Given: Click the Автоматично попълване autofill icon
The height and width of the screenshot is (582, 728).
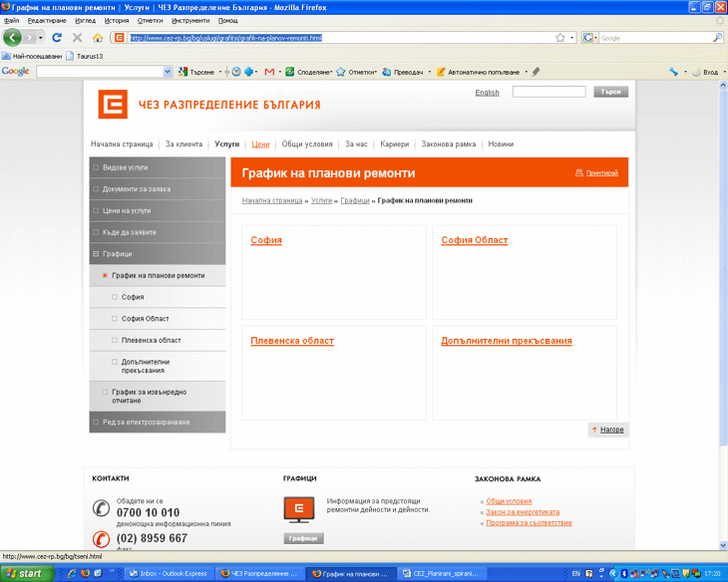Looking at the screenshot, I should tap(441, 72).
